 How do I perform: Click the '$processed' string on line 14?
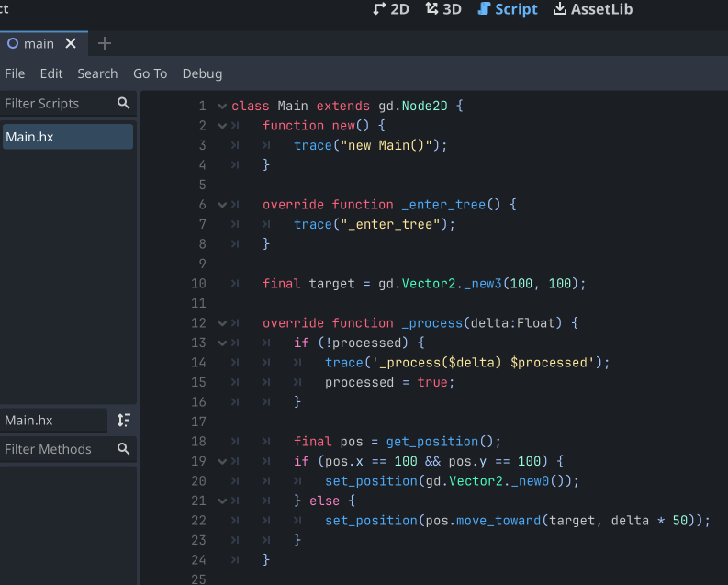pyautogui.click(x=549, y=363)
